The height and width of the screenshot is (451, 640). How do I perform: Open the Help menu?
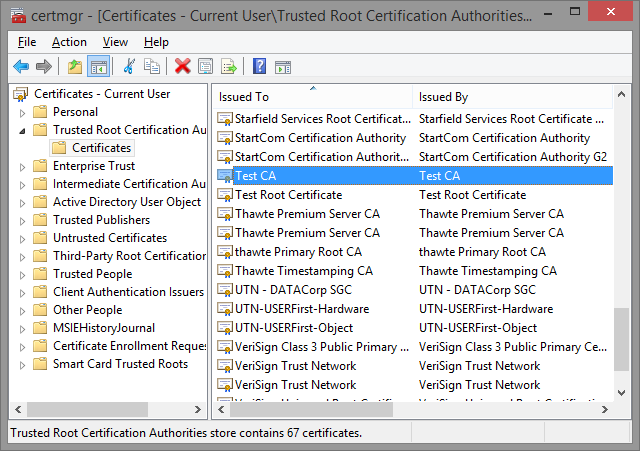pos(156,42)
